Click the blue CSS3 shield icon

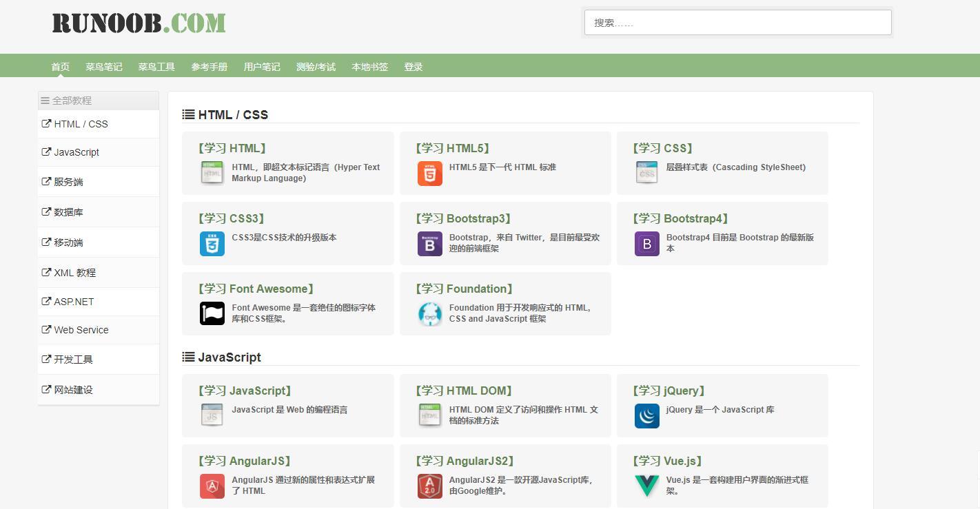coord(212,243)
